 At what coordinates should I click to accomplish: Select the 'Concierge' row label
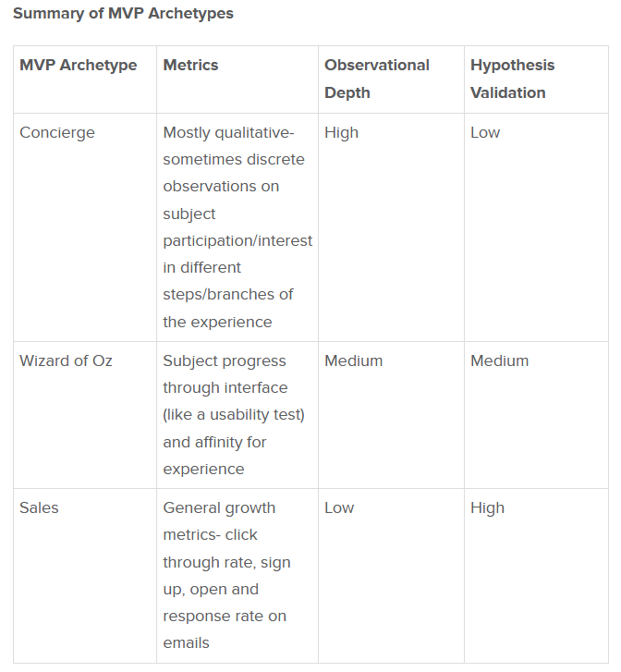coord(57,132)
